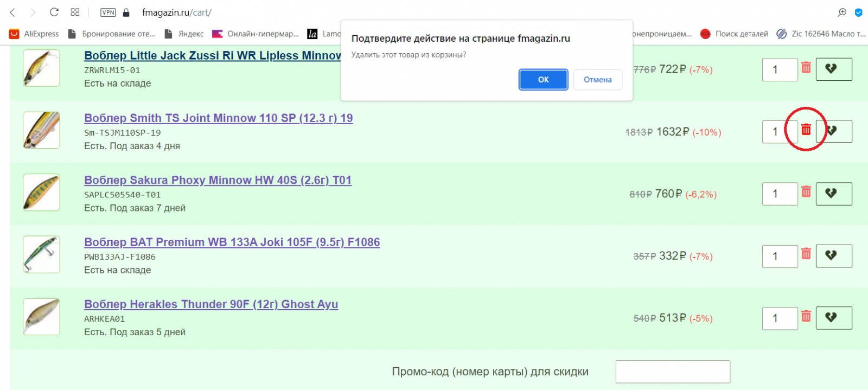The width and height of the screenshot is (868, 390).
Task: Click the blue shield icon at the top right
Action: pyautogui.click(x=858, y=12)
